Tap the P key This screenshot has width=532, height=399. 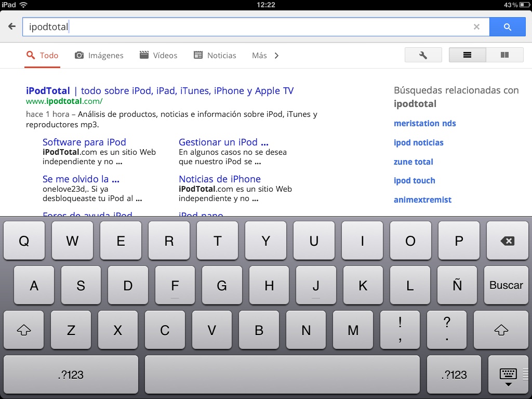coord(459,241)
